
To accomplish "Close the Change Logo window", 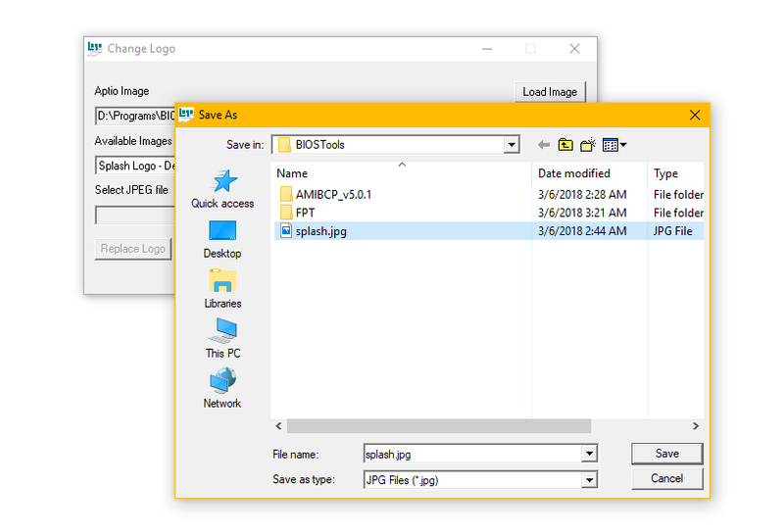I will pyautogui.click(x=574, y=49).
